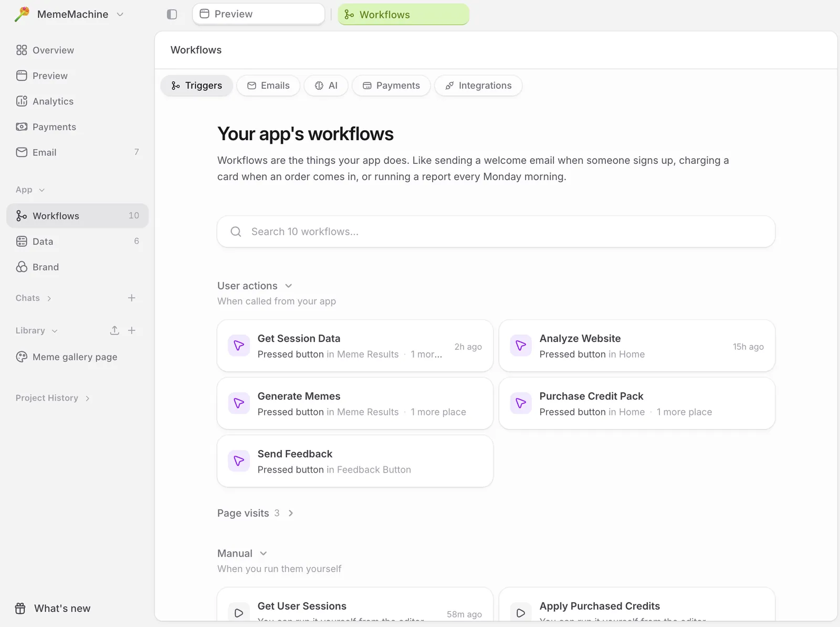This screenshot has width=840, height=627.
Task: Open the Purchase Credit Pack workflow
Action: click(x=637, y=403)
